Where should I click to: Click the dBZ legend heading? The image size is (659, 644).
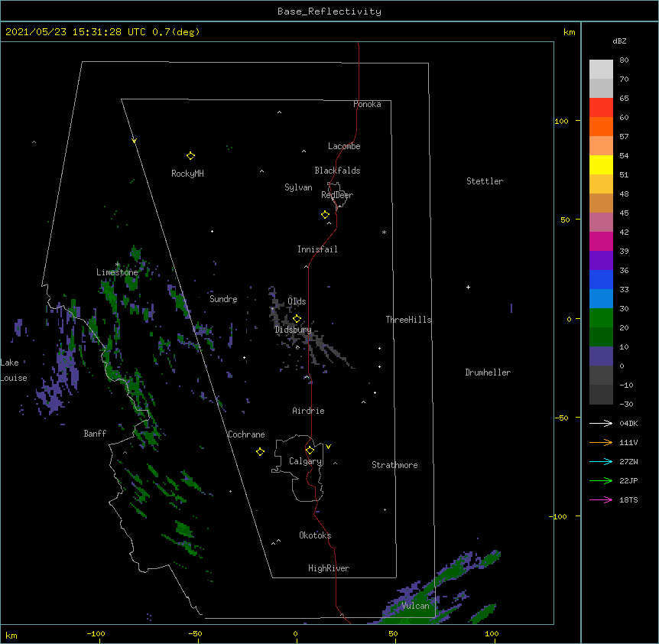[x=619, y=41]
